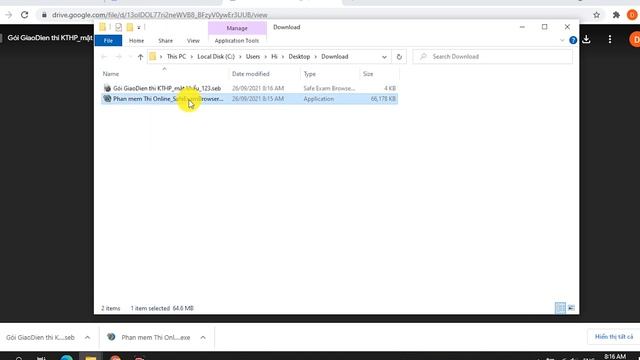Click Desktop breadcrumb in path
Image resolution: width=640 pixels, height=360 pixels.
(299, 57)
